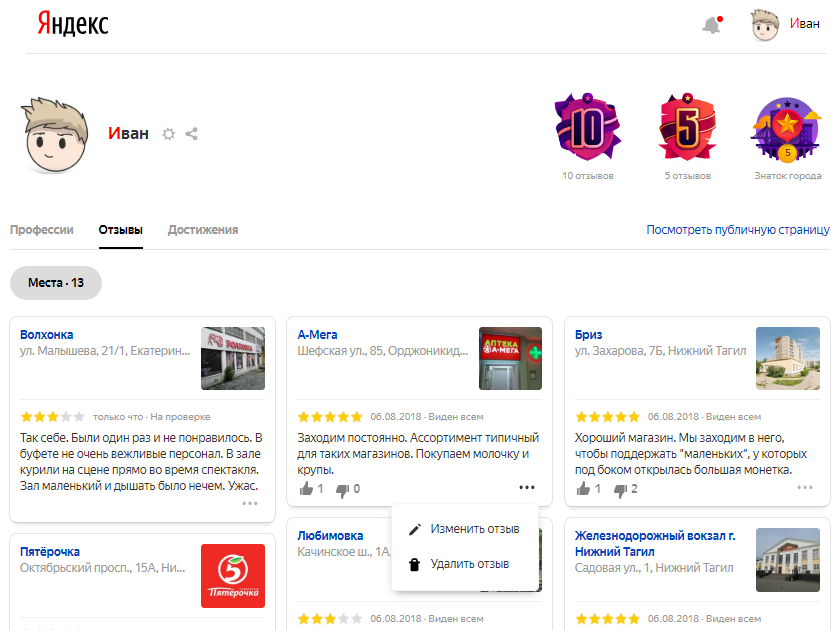Like the А-Мега review with thumbs up
The height and width of the screenshot is (630, 840).
pos(307,489)
